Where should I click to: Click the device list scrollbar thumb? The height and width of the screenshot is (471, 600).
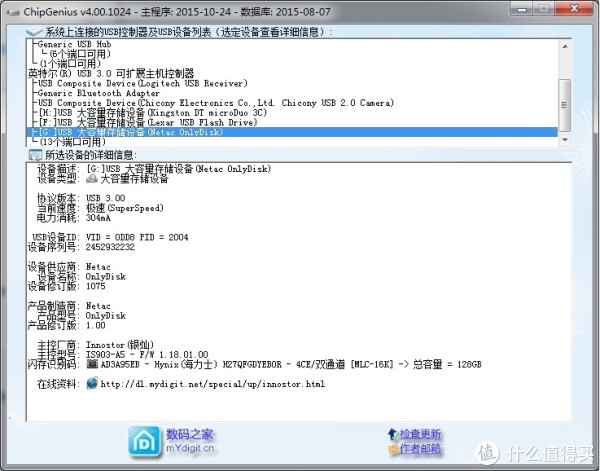click(x=565, y=104)
